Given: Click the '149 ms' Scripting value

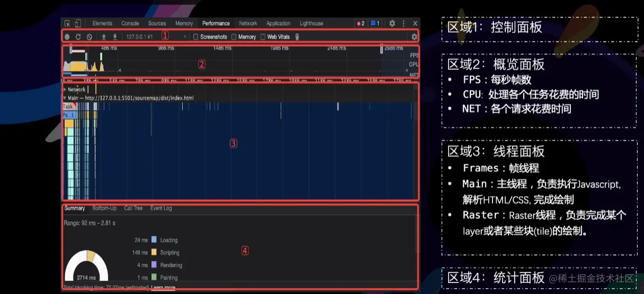Looking at the screenshot, I should click(140, 253).
